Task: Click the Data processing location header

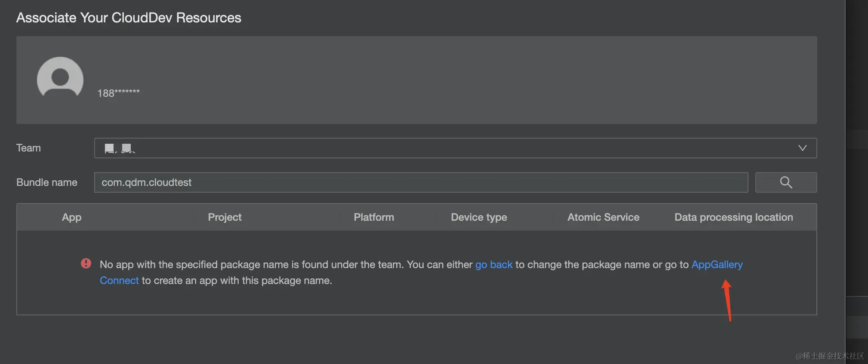Action: [x=733, y=217]
